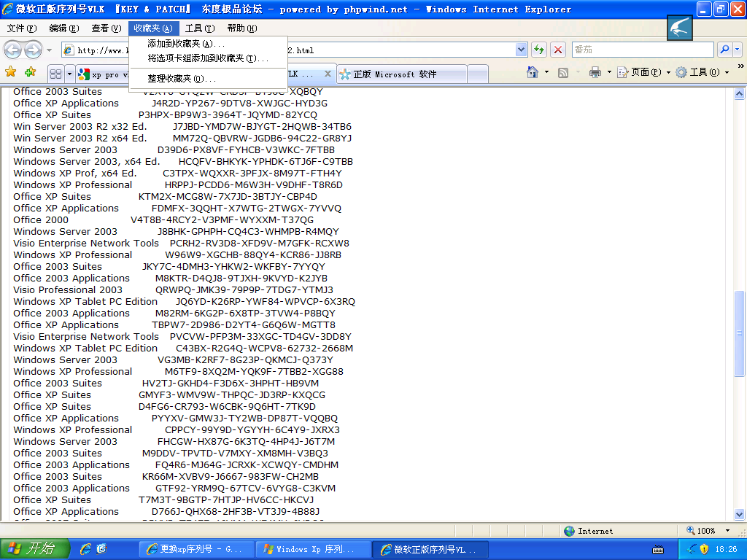
Task: Show more toolbar commands via the chevron
Action: click(740, 66)
